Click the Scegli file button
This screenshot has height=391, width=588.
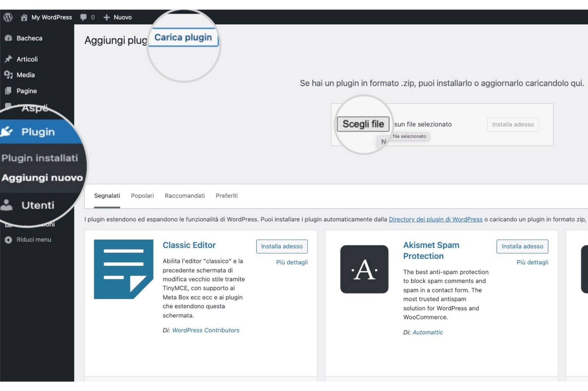[363, 124]
